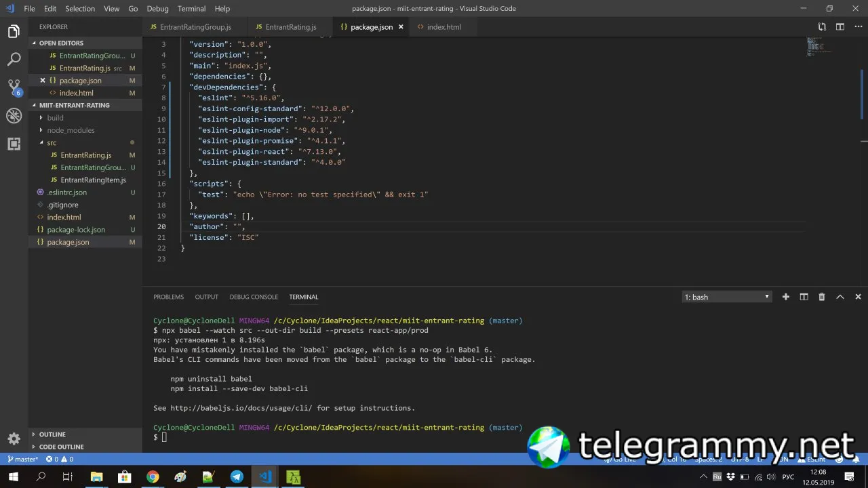Viewport: 868px width, 488px height.
Task: Open the Extensions view in activity bar
Action: click(14, 144)
